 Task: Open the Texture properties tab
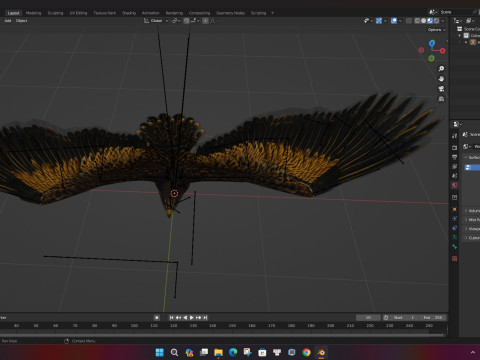[455, 259]
